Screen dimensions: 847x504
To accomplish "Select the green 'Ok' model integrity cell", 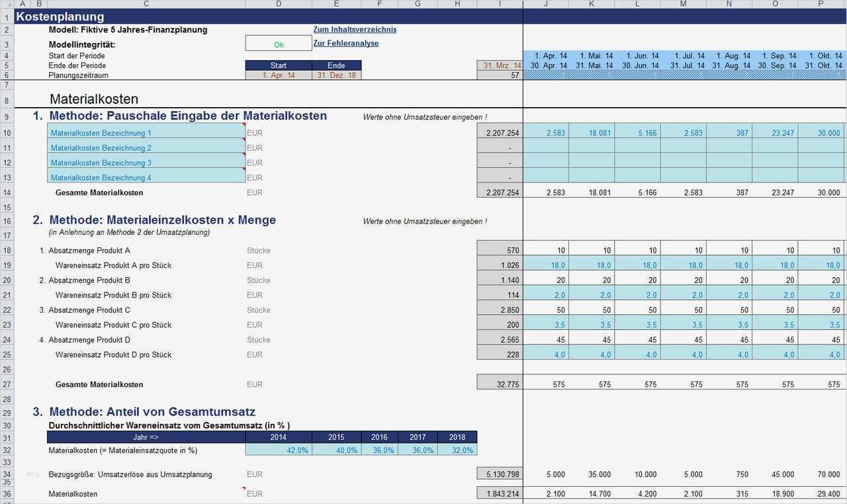I will tap(279, 44).
